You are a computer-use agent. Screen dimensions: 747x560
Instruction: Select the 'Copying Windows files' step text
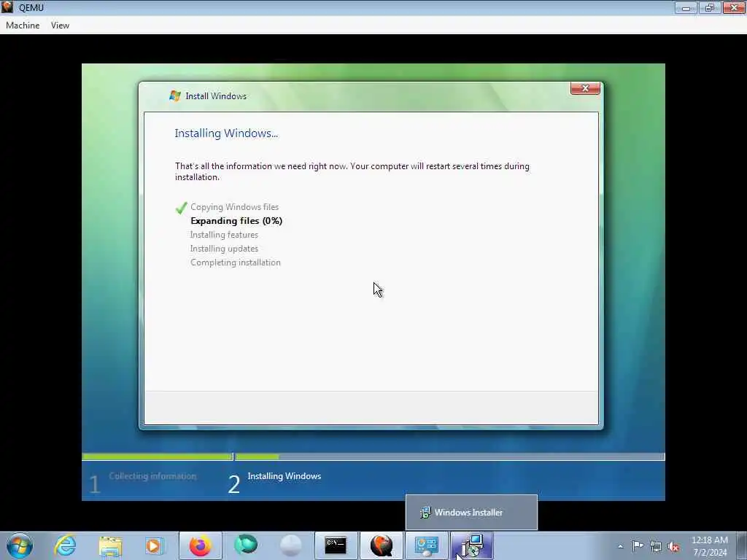point(234,206)
